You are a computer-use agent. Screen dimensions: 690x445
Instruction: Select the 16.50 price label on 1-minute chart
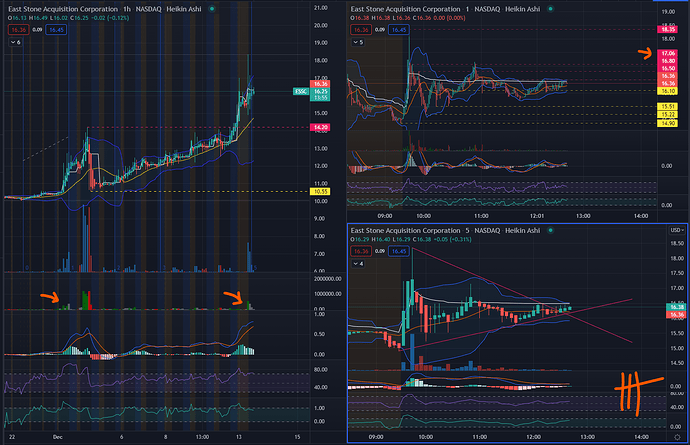[668, 68]
